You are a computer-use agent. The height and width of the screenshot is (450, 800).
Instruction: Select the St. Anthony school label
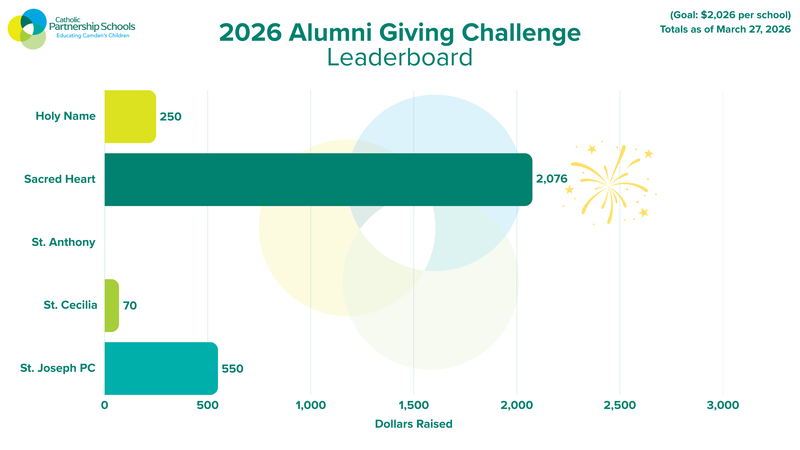66,242
